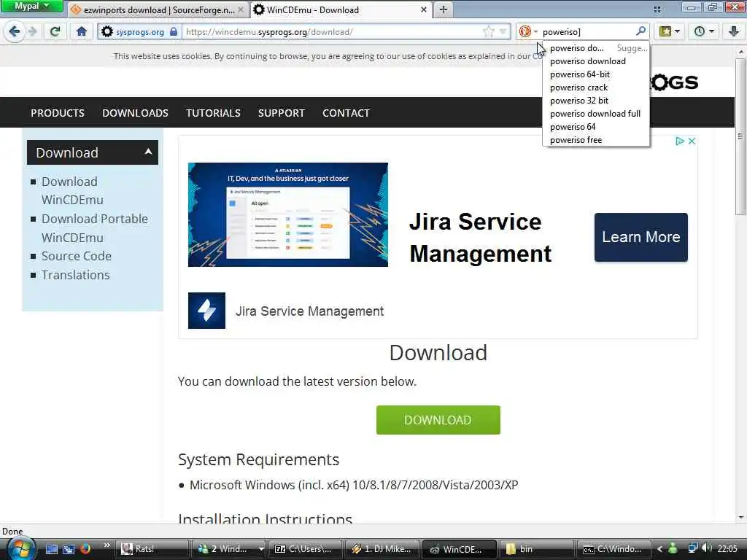Open the DuckDuckGo search engine selector

pyautogui.click(x=528, y=32)
